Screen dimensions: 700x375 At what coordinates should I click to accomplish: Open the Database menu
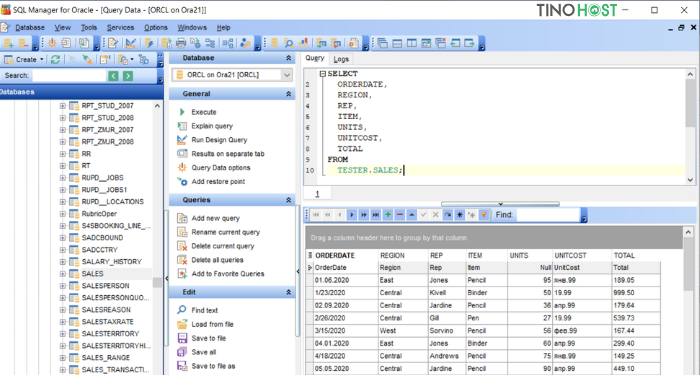[x=30, y=28]
